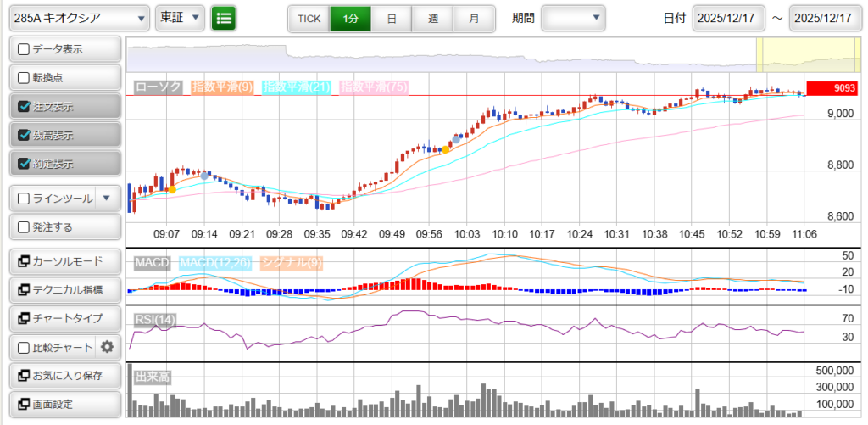Uncheck the 注文表示 checkbox
868x425 pixels.
pyautogui.click(x=24, y=107)
